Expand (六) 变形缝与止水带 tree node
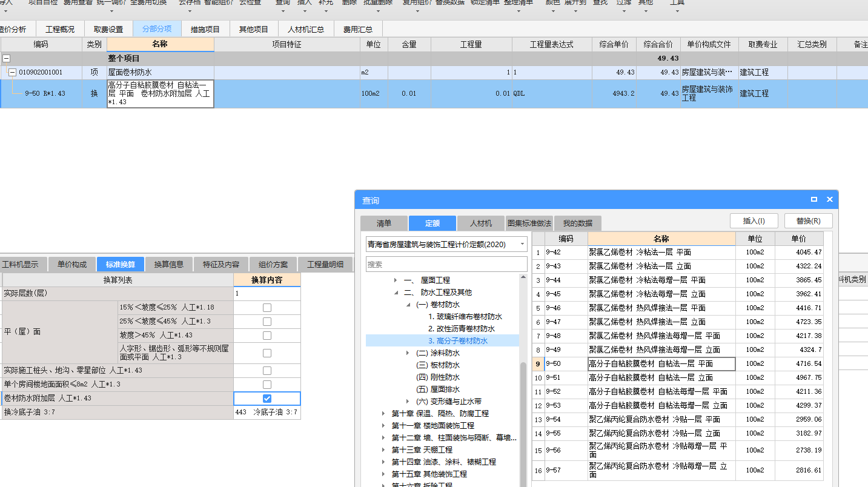Screen dimensions: 868x487 point(408,402)
